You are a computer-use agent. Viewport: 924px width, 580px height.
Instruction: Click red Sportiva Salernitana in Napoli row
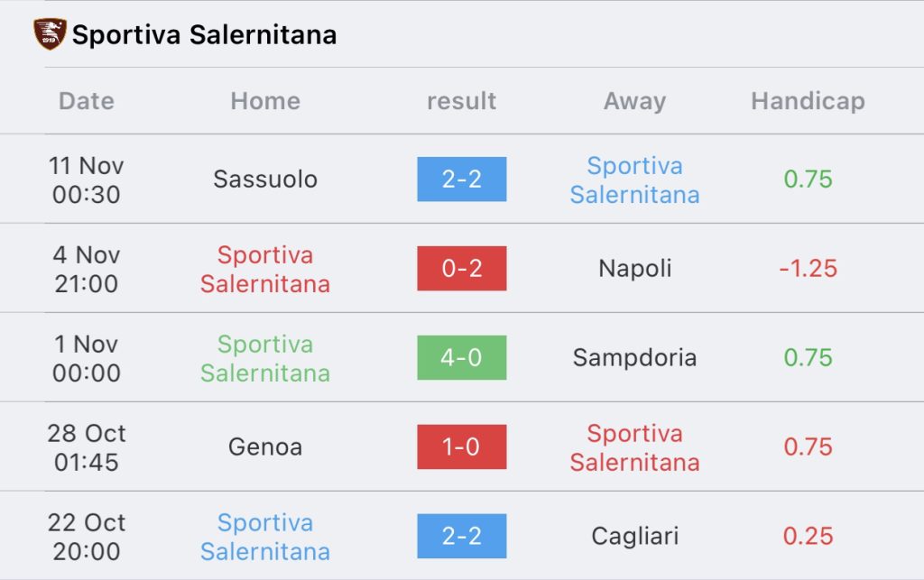pos(265,269)
